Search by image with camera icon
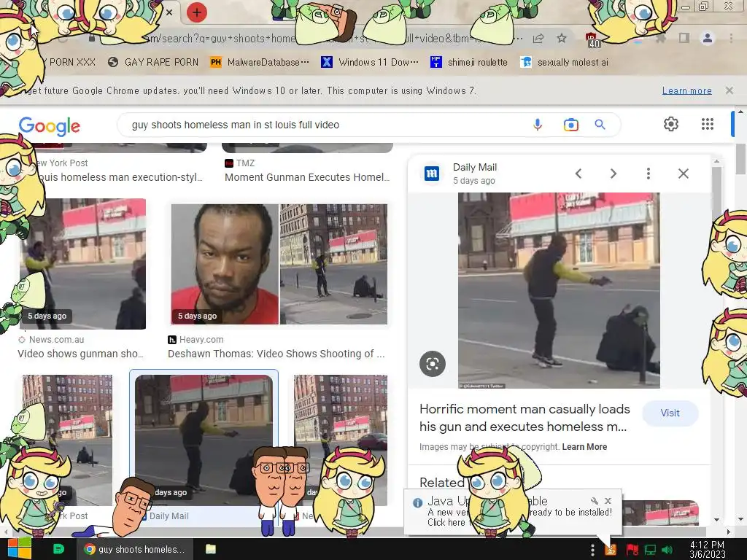 pyautogui.click(x=570, y=125)
